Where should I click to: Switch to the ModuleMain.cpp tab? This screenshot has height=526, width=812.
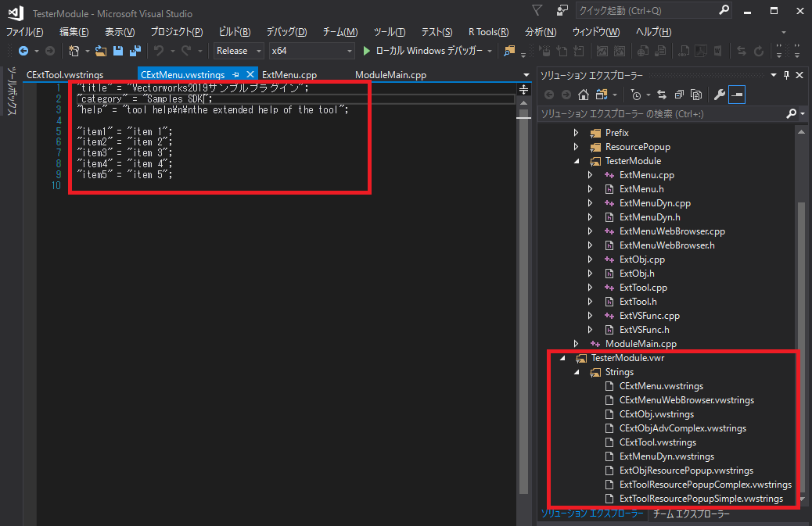click(390, 75)
